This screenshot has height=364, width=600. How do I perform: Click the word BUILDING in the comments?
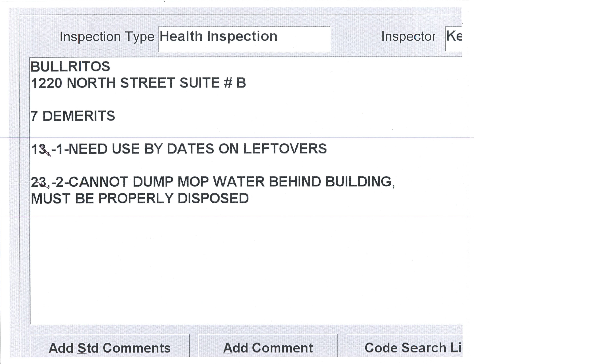coord(359,182)
